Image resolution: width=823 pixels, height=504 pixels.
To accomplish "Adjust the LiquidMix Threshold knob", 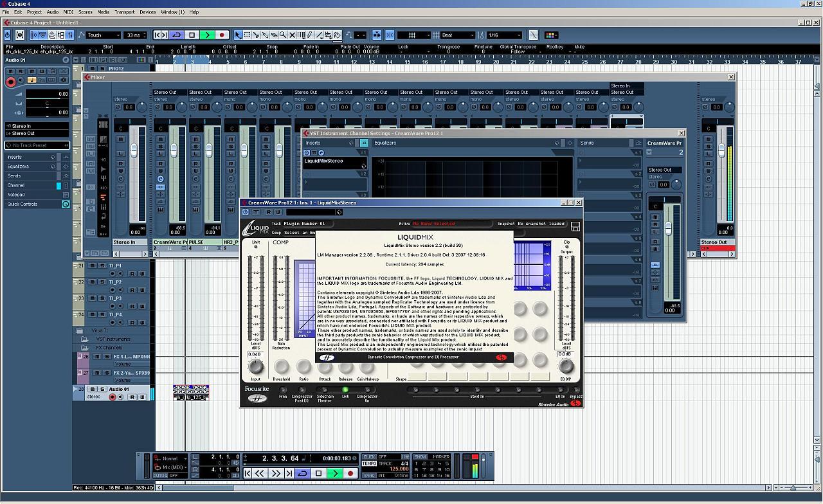I will tap(281, 366).
